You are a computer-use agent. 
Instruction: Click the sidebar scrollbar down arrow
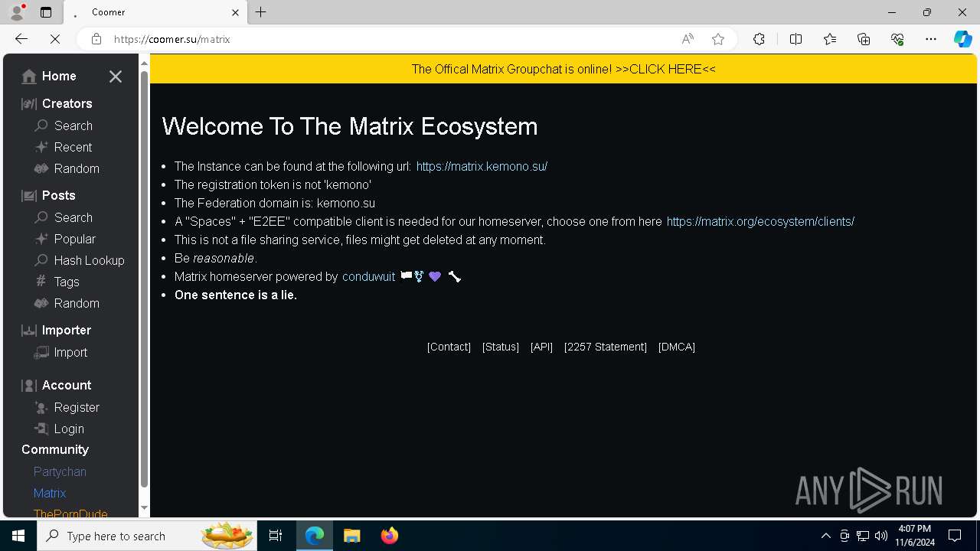tap(144, 507)
